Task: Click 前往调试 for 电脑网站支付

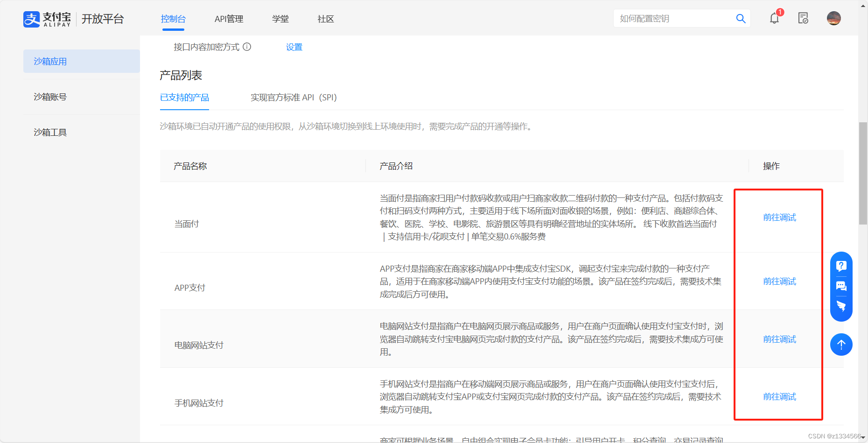Action: 779,339
